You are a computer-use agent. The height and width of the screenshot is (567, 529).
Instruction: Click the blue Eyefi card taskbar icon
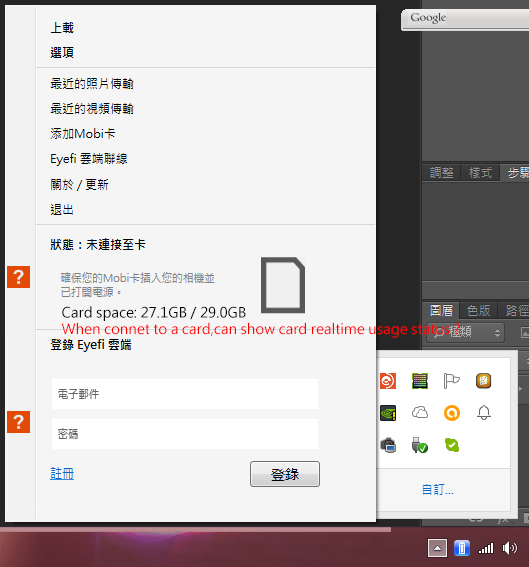pyautogui.click(x=462, y=548)
